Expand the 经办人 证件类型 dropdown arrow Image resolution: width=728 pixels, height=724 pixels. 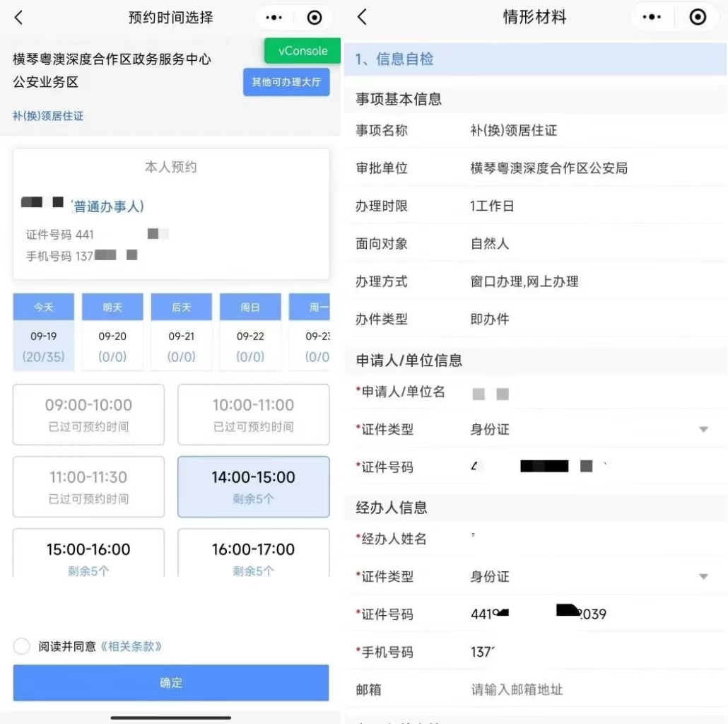pos(703,577)
